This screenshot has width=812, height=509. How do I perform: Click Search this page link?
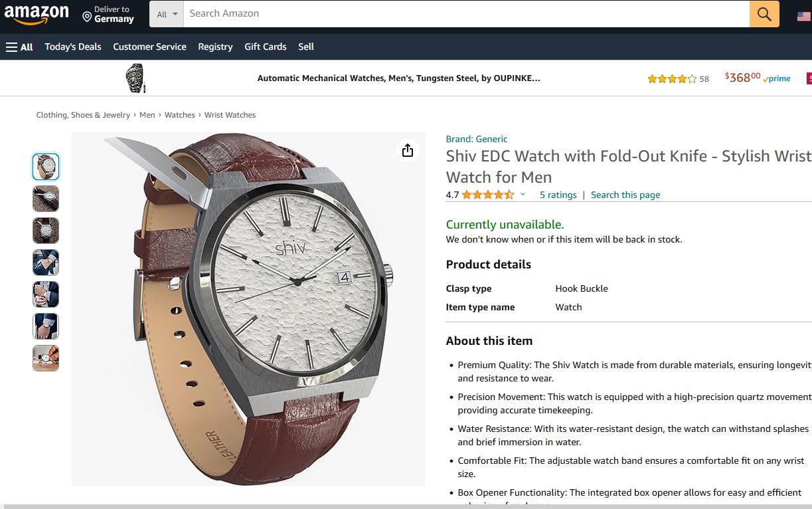(625, 195)
